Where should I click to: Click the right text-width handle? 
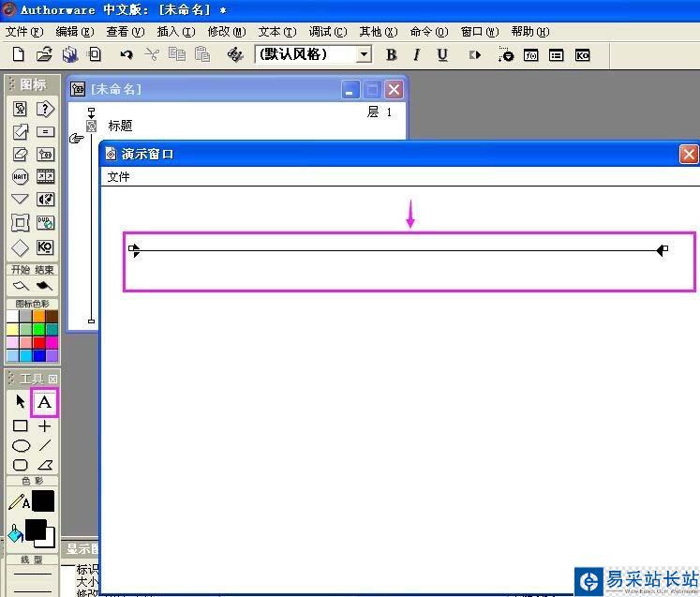665,248
